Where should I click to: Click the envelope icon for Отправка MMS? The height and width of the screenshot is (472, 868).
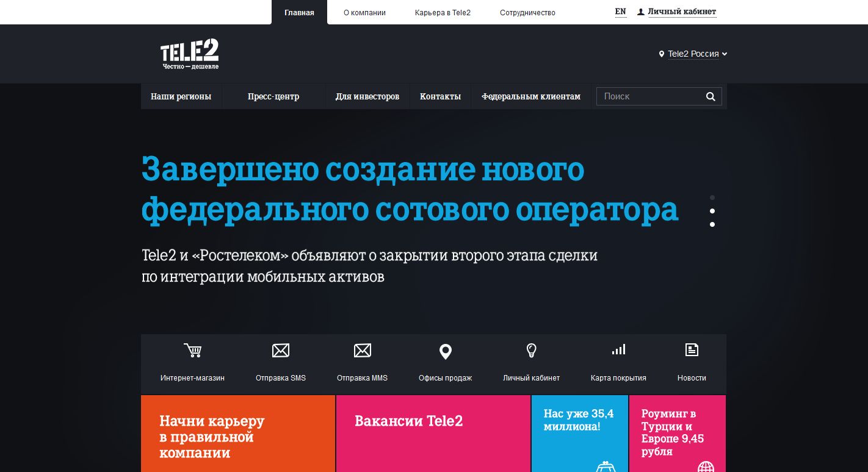tap(363, 350)
